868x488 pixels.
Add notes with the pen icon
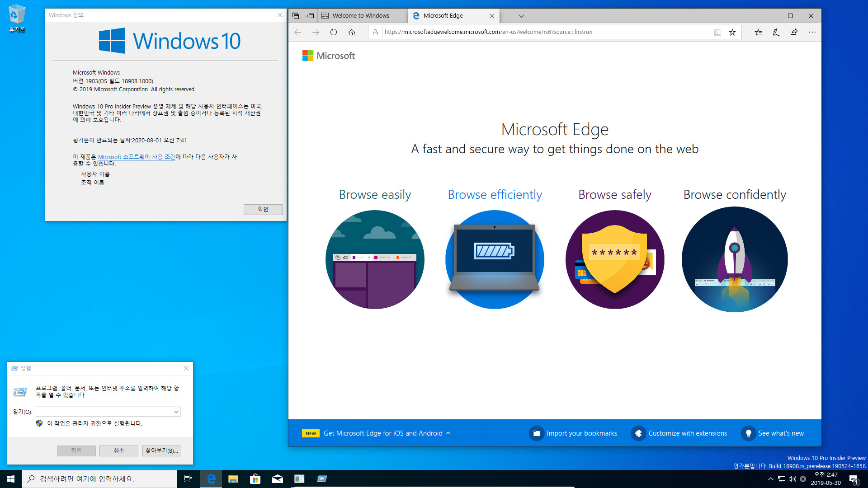(x=776, y=32)
